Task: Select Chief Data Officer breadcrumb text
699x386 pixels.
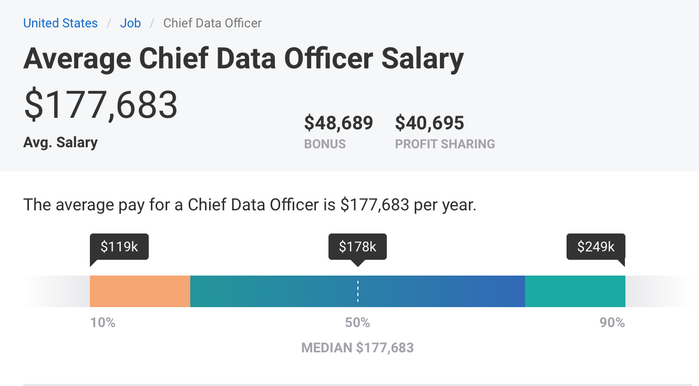Action: pos(212,23)
